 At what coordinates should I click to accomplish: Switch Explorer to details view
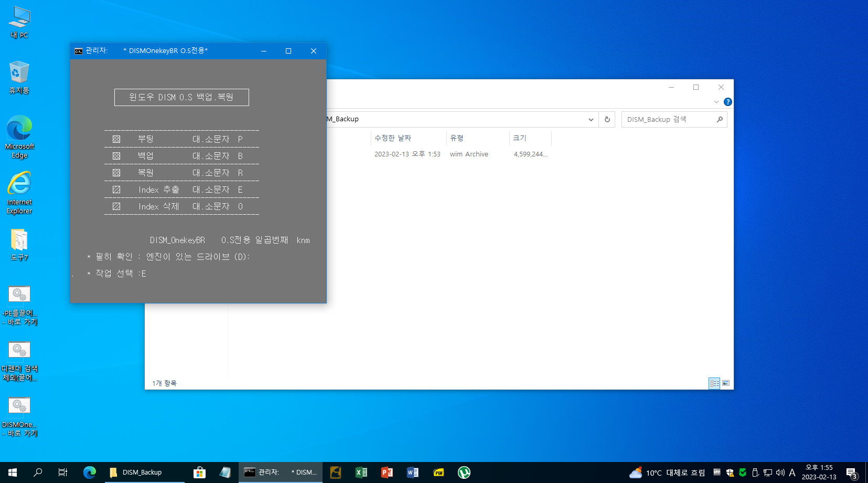coord(714,383)
